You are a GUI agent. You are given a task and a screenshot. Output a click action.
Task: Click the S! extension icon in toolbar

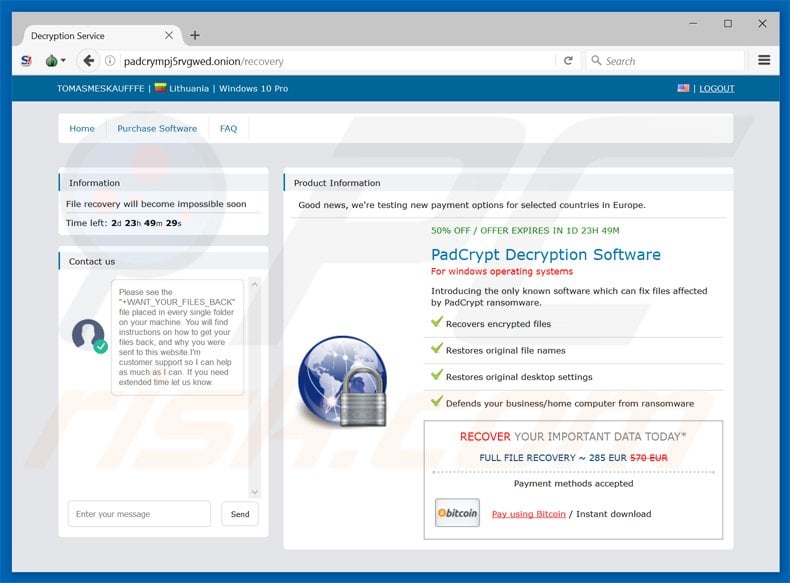(26, 61)
